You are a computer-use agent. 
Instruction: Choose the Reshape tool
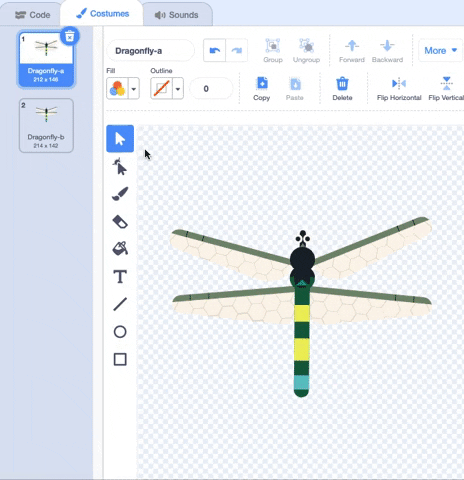(x=120, y=166)
